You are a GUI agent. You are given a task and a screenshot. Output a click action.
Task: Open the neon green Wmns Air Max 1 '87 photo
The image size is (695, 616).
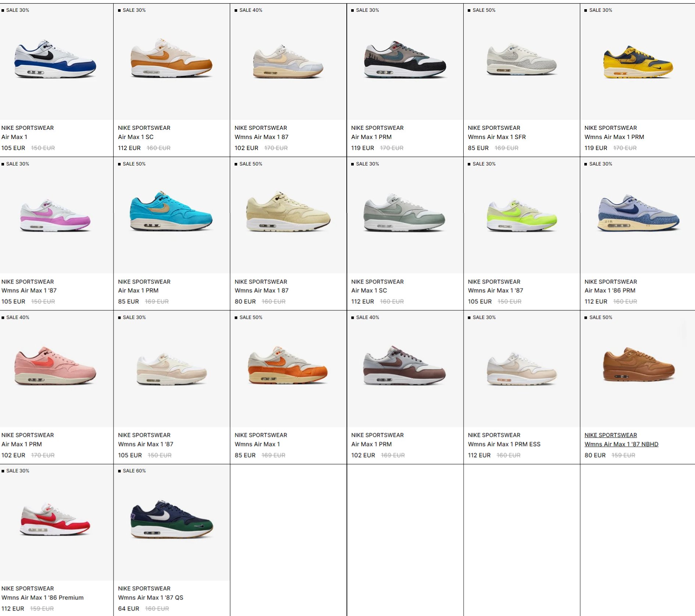click(521, 215)
